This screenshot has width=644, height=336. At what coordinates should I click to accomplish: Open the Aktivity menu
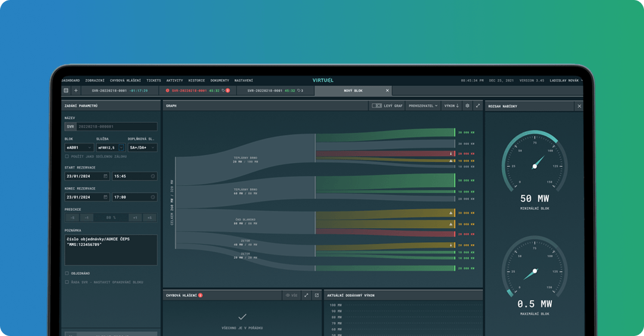click(175, 81)
